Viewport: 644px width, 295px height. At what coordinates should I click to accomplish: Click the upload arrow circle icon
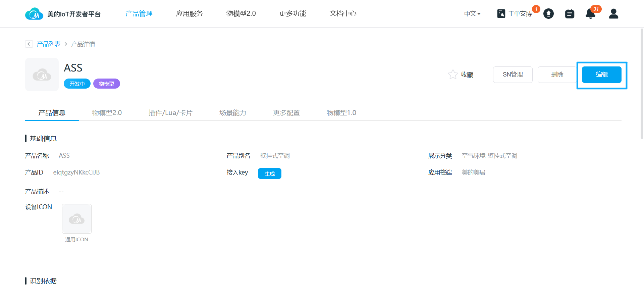[548, 14]
